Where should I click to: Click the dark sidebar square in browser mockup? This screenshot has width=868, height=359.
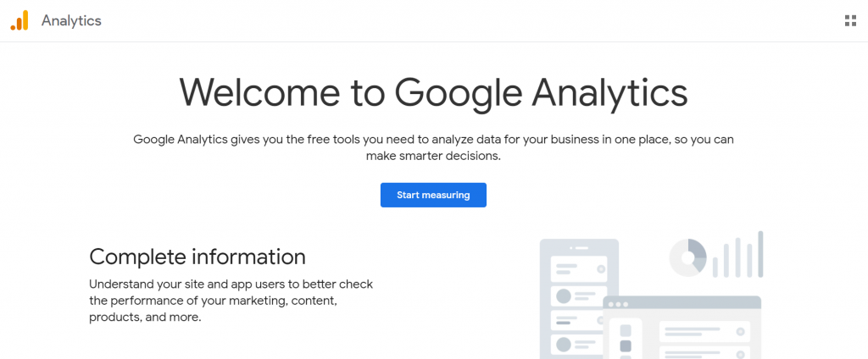(626, 346)
